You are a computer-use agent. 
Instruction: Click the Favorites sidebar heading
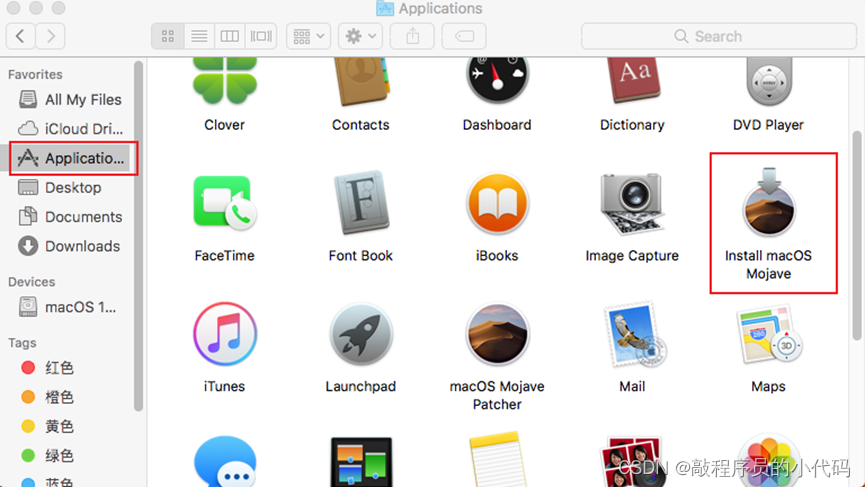(35, 74)
